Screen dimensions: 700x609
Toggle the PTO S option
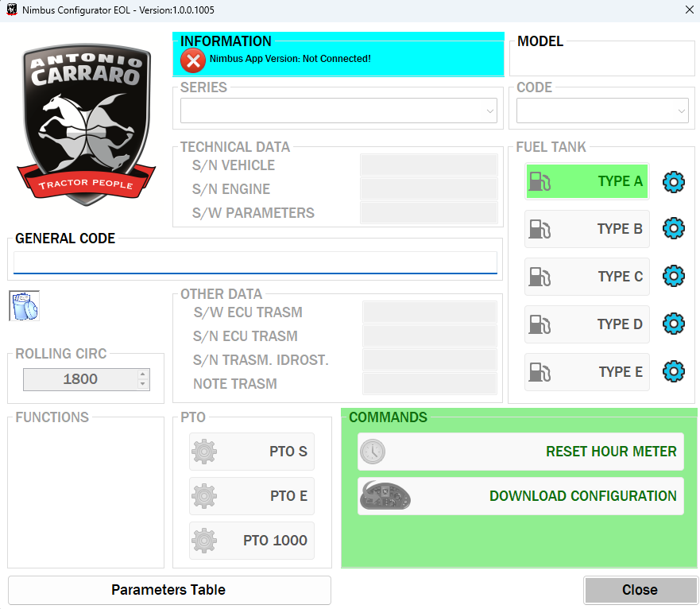252,452
